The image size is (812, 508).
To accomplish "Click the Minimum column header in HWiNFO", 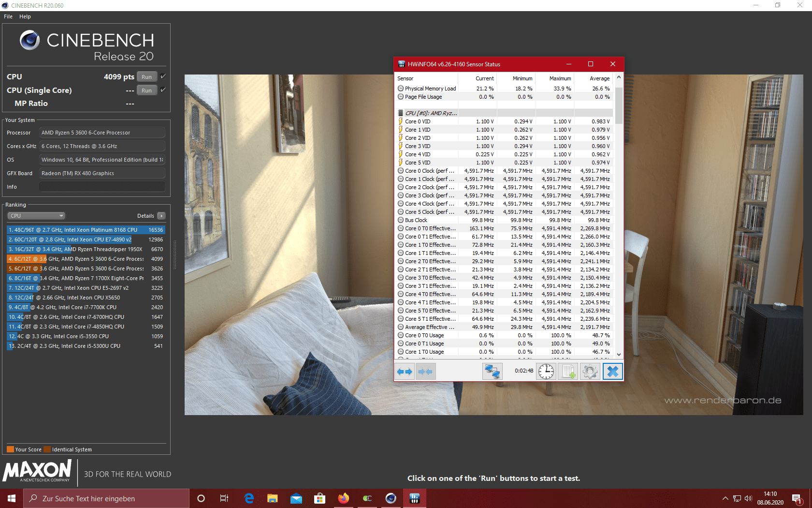I will 516,78.
